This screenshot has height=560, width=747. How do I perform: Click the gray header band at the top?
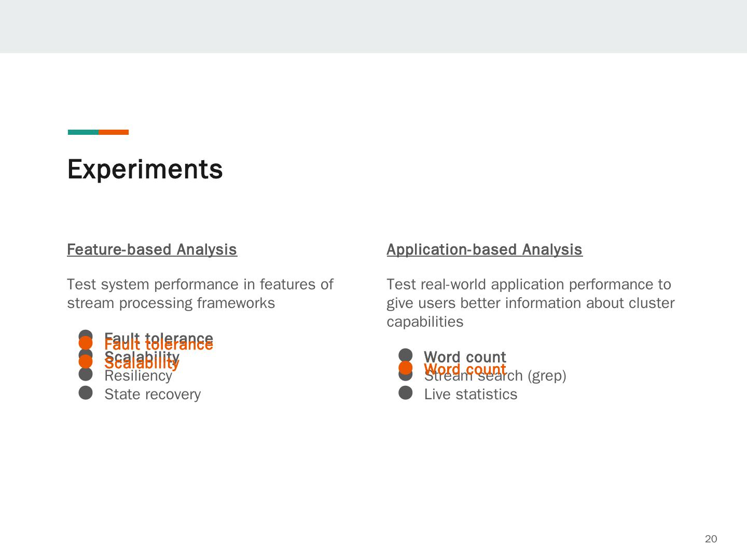click(374, 26)
